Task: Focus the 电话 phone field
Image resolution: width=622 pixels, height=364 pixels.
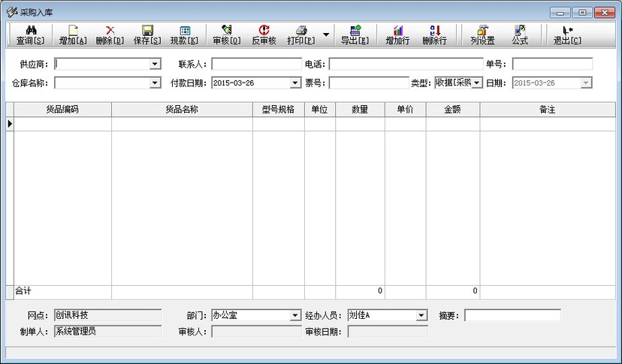Action: click(x=406, y=64)
